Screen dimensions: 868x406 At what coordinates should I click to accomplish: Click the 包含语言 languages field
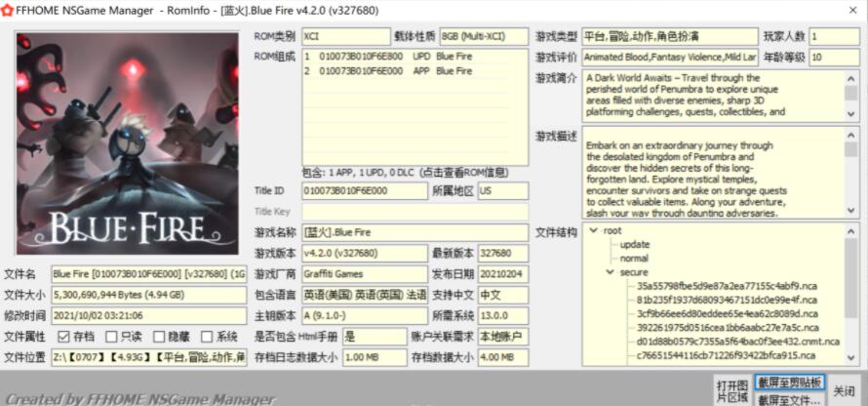pos(365,295)
